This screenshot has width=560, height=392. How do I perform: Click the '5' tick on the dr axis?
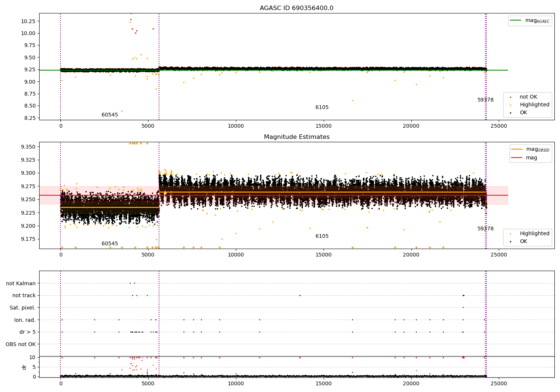(34, 367)
